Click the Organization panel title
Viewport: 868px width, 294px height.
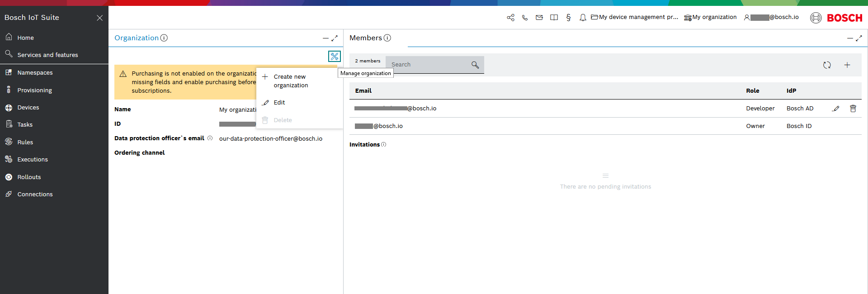point(137,38)
